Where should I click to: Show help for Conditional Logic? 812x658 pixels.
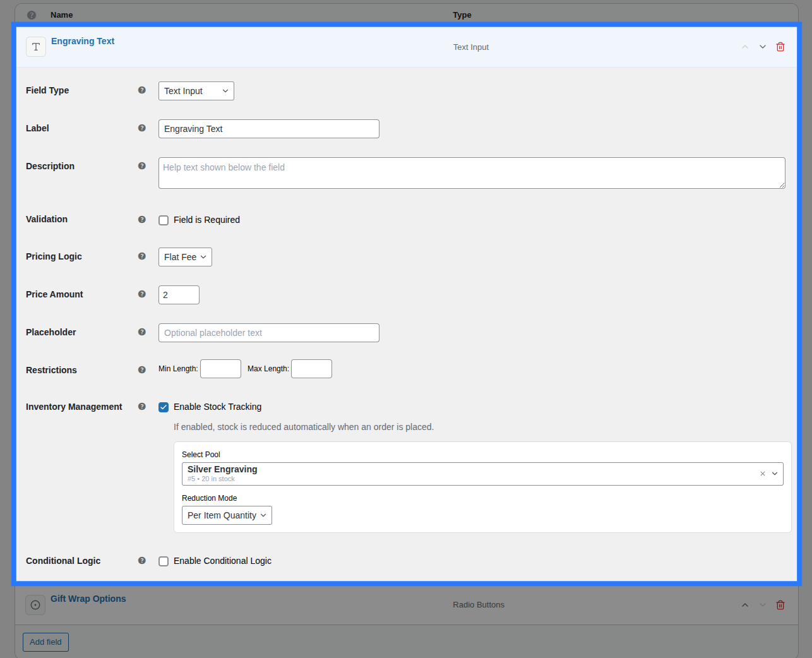(142, 561)
